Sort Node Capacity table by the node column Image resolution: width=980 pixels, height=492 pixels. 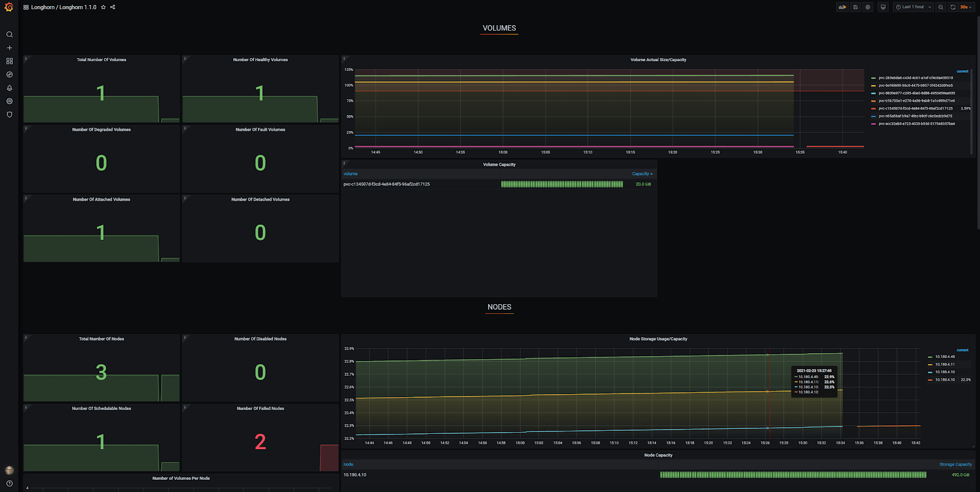[x=348, y=464]
